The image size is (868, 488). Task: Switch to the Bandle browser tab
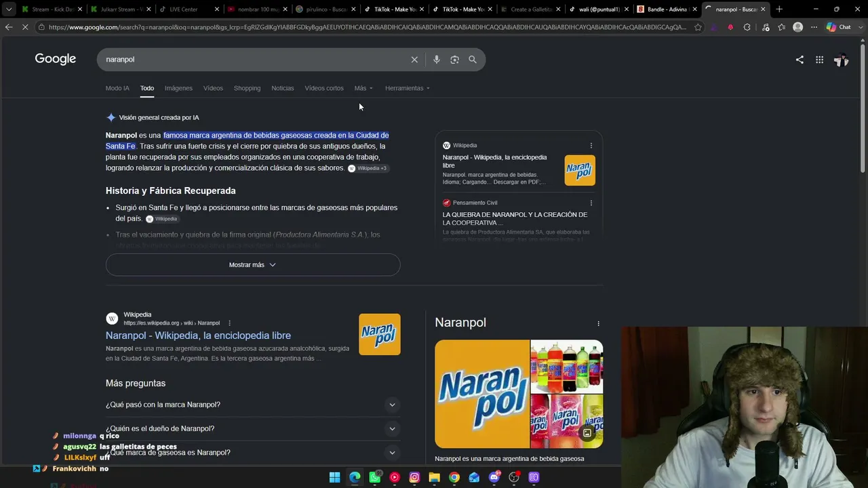pyautogui.click(x=667, y=9)
